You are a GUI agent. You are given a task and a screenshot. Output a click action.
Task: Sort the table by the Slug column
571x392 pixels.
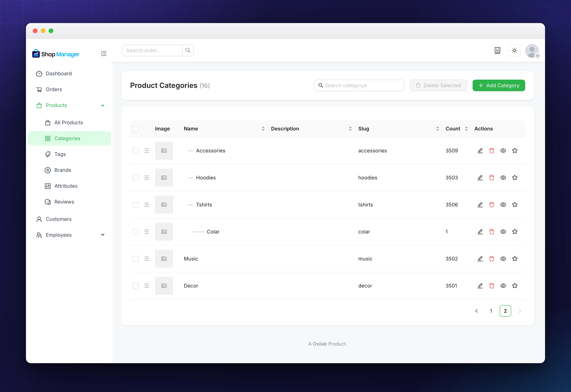click(438, 129)
